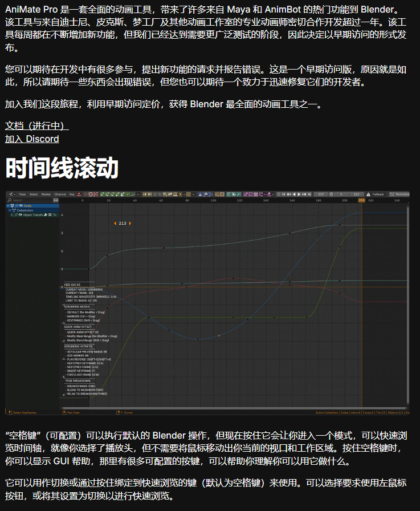This screenshot has width=420, height=511.
Task: Open the Key menu
Action: 72,194
